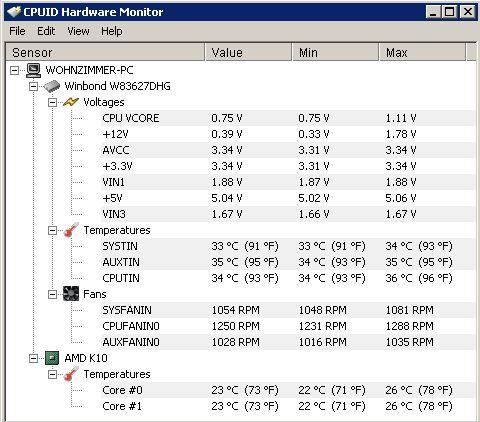Click CPUFANIN0 value 1250 RPM

[x=235, y=326]
